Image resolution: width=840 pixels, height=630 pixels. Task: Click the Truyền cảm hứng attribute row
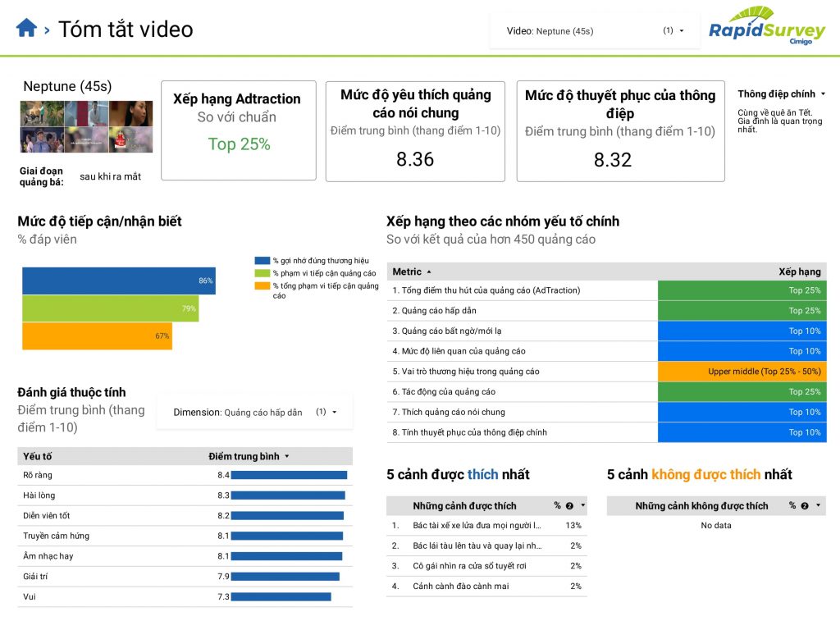[185, 536]
